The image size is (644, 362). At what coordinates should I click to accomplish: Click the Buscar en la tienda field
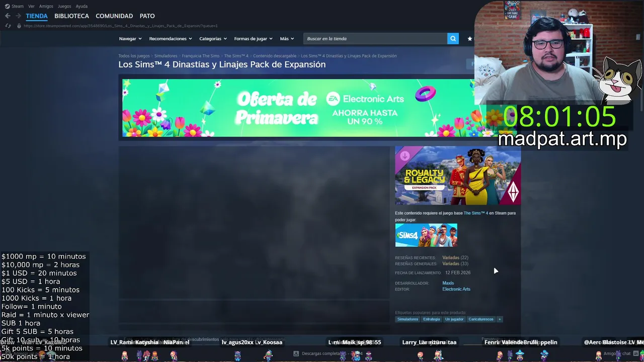[375, 39]
